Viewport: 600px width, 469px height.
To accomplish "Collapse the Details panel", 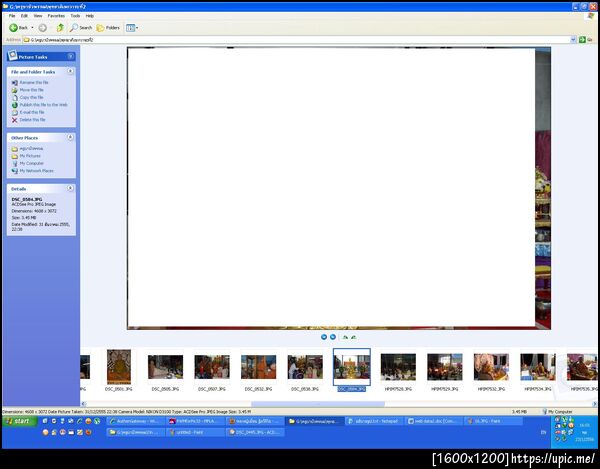I will coord(70,188).
